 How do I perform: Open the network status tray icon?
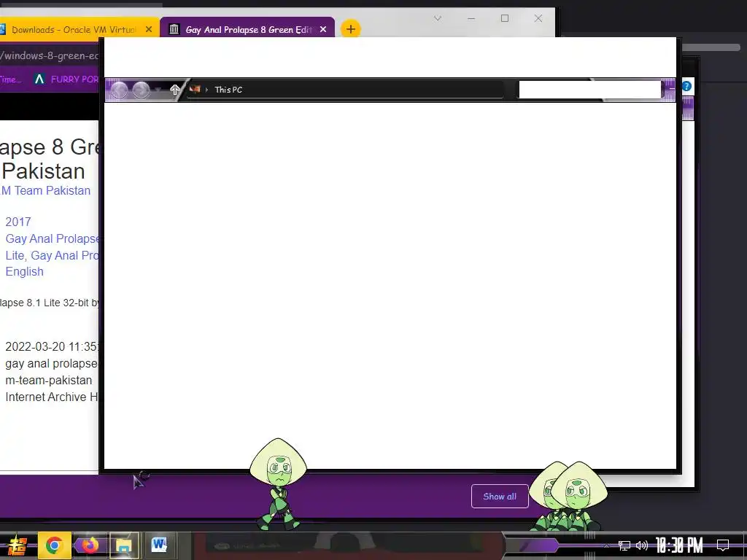tap(624, 545)
